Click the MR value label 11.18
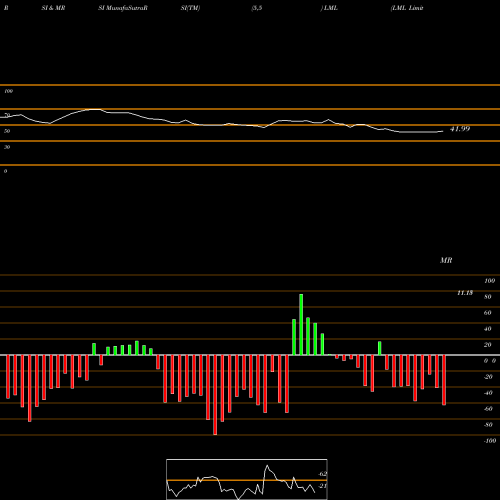This screenshot has width=500, height=500. (465, 293)
